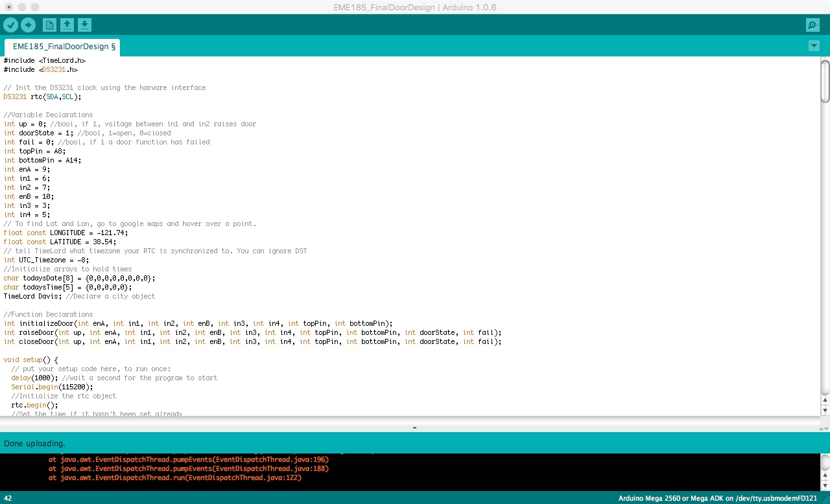This screenshot has width=830, height=504.
Task: Click the console line ending EventDispatchThread.java:196
Action: tap(189, 459)
